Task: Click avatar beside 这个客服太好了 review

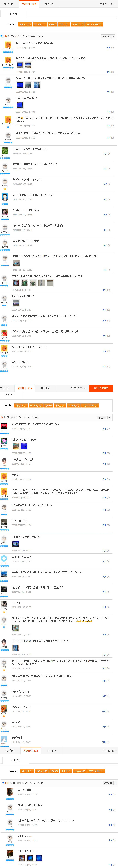Action: (x=4, y=491)
